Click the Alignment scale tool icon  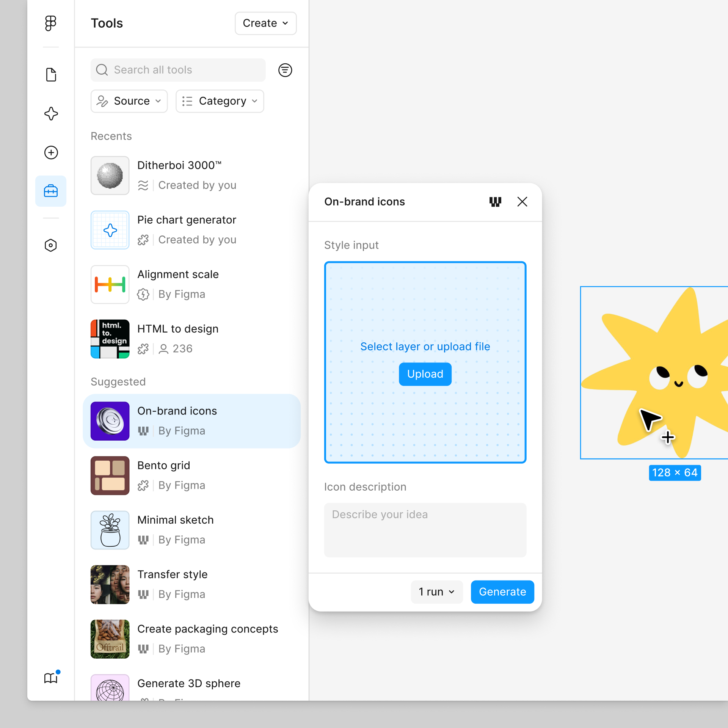[x=110, y=284]
